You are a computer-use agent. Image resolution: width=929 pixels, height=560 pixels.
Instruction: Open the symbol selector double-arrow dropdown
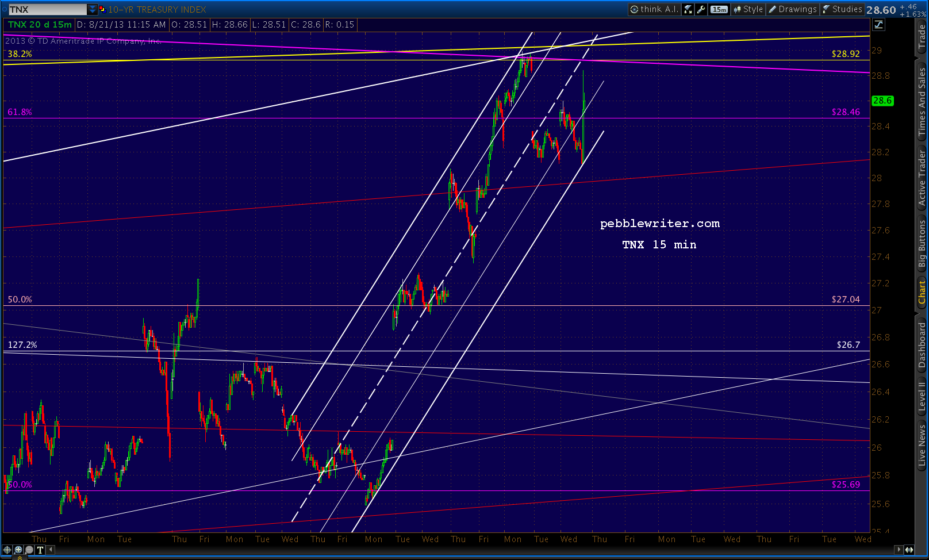click(93, 9)
